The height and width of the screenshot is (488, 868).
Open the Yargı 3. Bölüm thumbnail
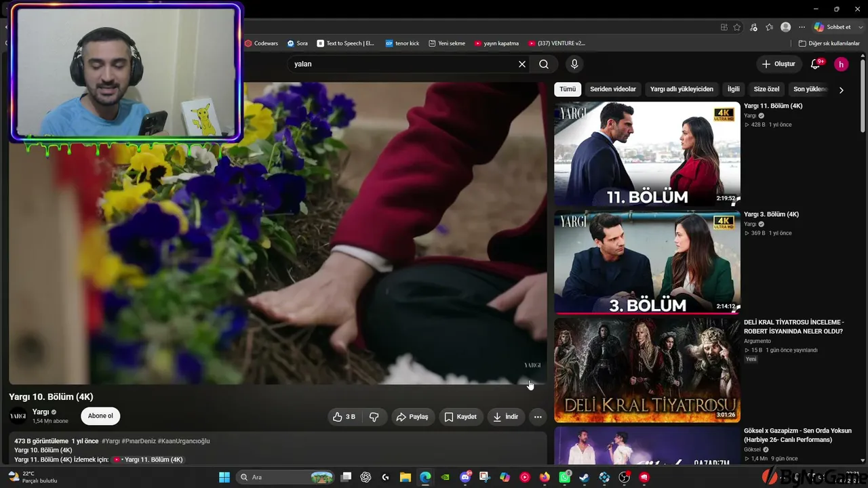[647, 262]
